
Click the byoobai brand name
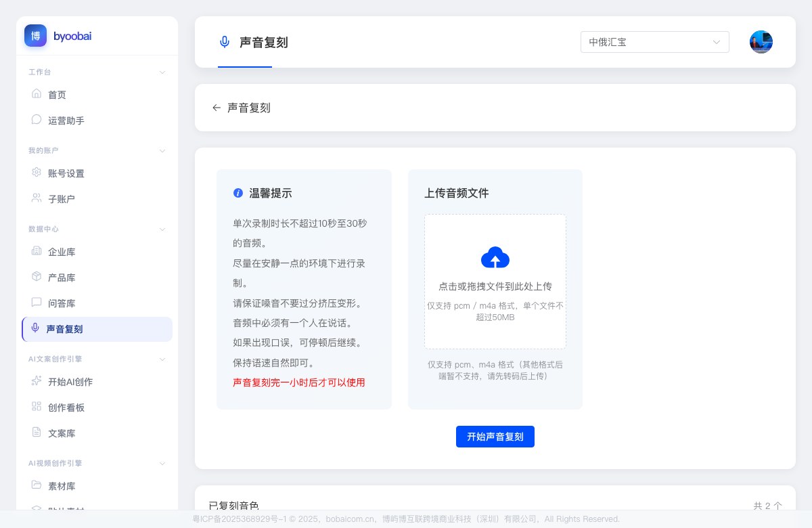(72, 36)
